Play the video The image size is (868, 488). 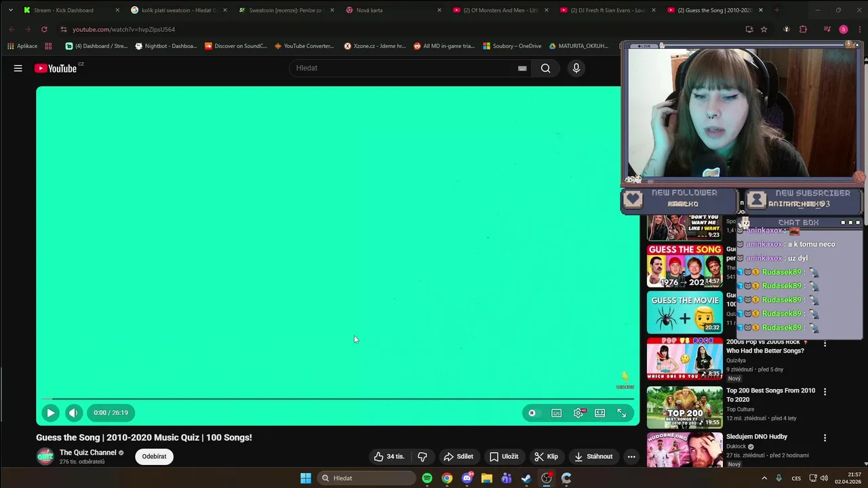coord(50,413)
